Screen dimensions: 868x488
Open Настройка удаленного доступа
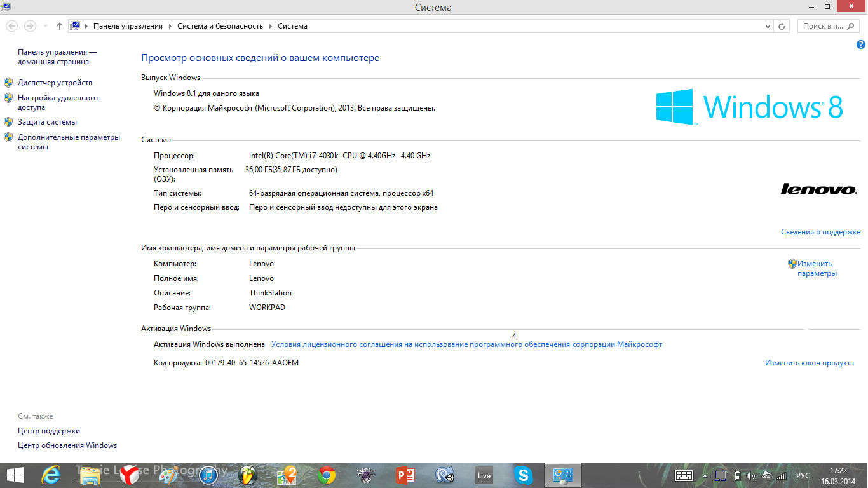pos(58,103)
